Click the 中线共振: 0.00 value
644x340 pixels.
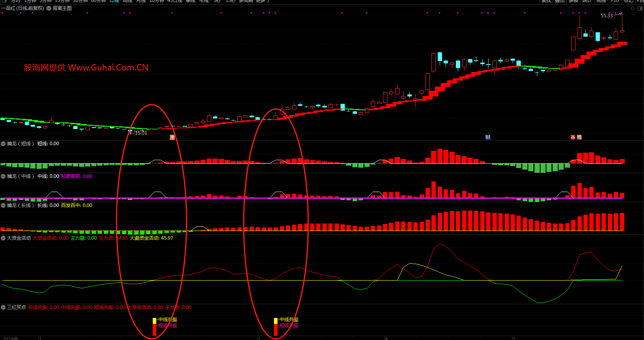point(77,307)
